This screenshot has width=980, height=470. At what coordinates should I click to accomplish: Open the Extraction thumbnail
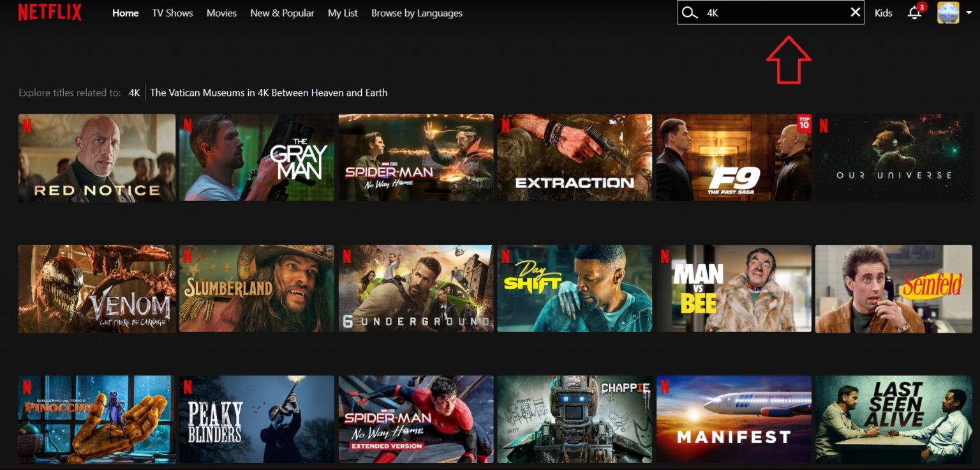575,158
